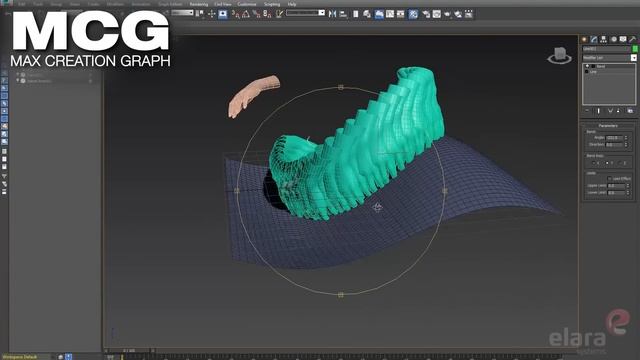Screen dimensions: 640x360
Task: Click the Make Unique button
Action: tap(610, 111)
